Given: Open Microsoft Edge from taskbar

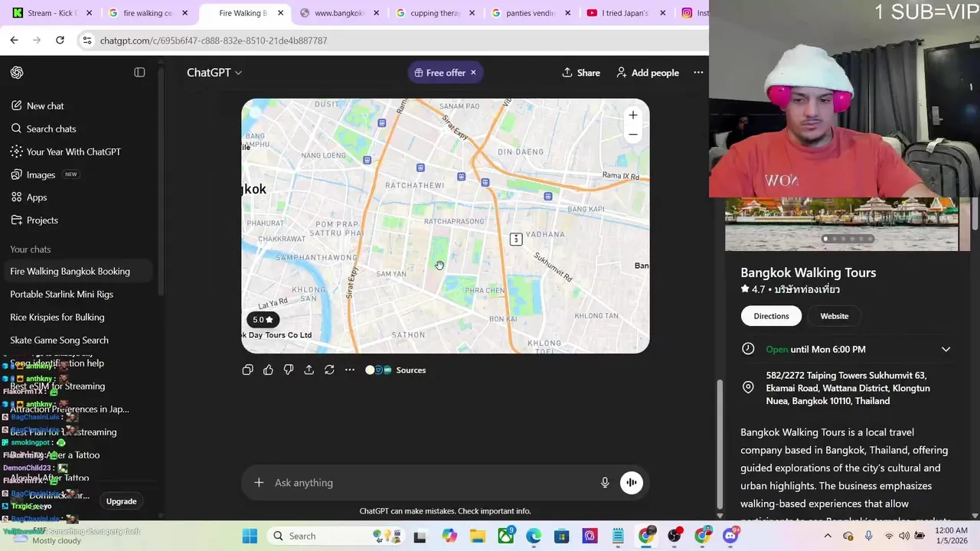Looking at the screenshot, I should point(534,536).
